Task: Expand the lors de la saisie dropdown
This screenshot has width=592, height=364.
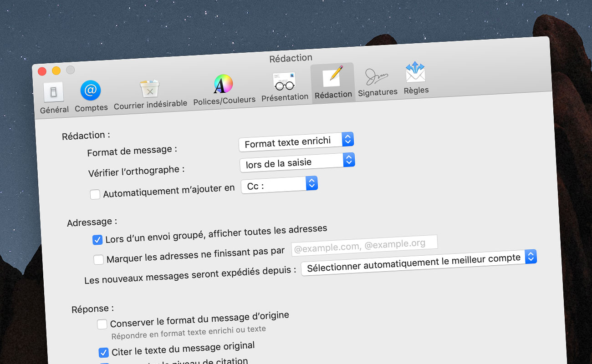Action: coord(297,162)
